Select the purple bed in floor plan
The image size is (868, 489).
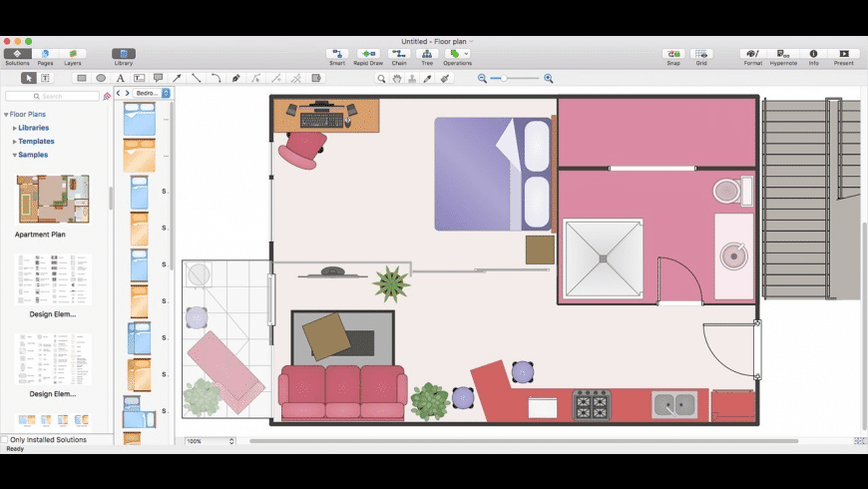(494, 174)
